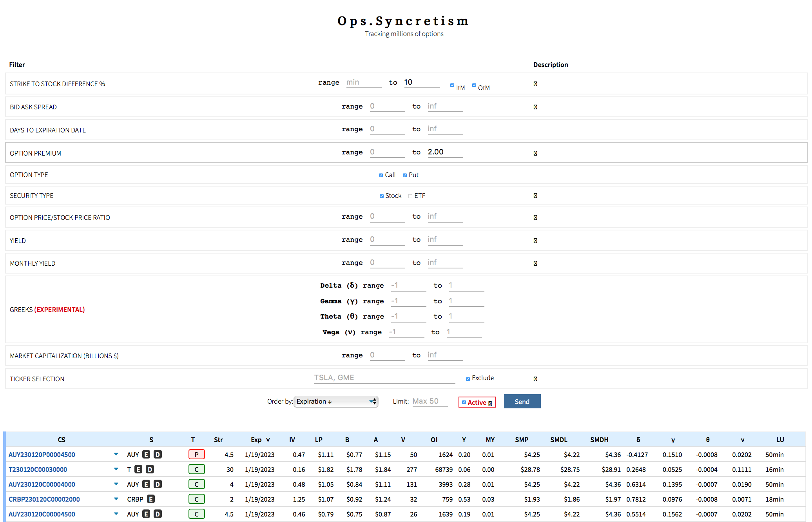Click the E badge in the AUY230120P00004500 row
812x522 pixels.
point(146,455)
